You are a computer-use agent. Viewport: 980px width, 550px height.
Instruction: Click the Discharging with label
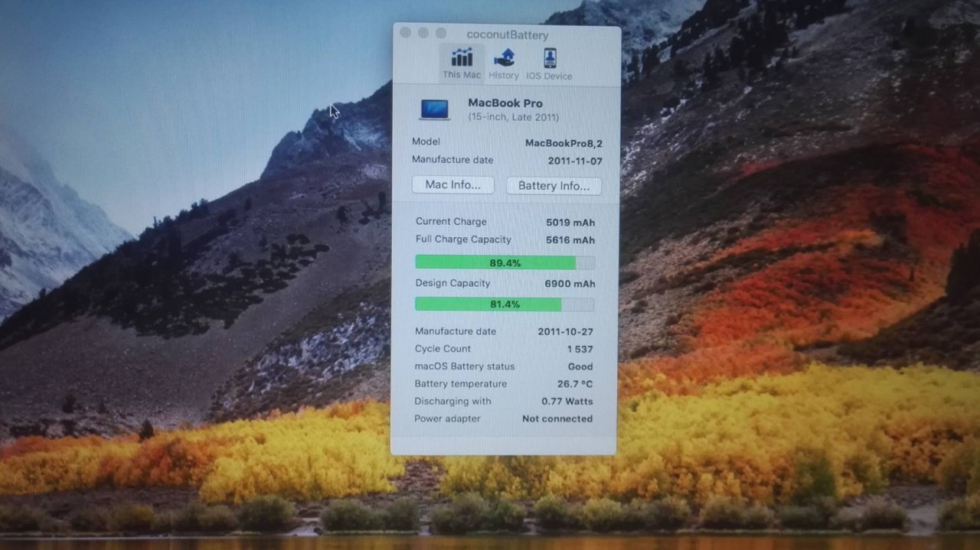pyautogui.click(x=452, y=401)
